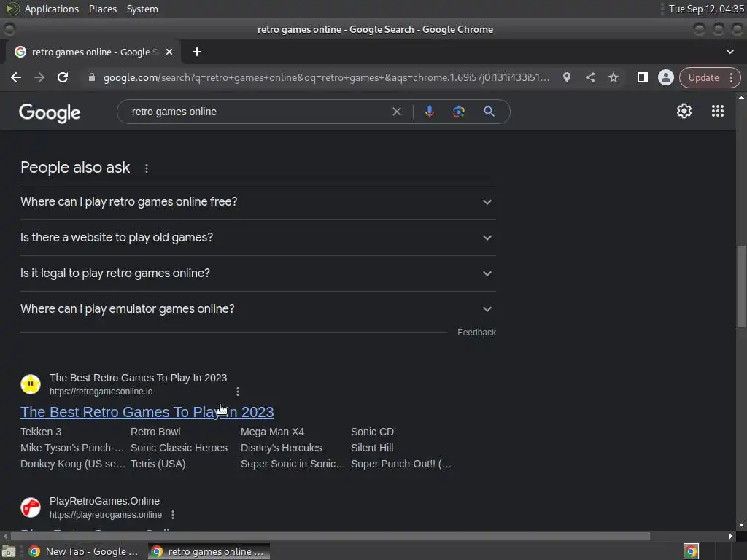Submit the search with the magnifier icon
This screenshot has width=747, height=560.
489,112
